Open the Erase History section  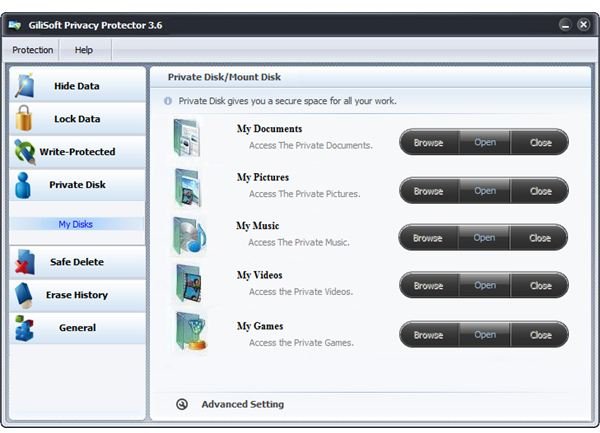pyautogui.click(x=77, y=295)
